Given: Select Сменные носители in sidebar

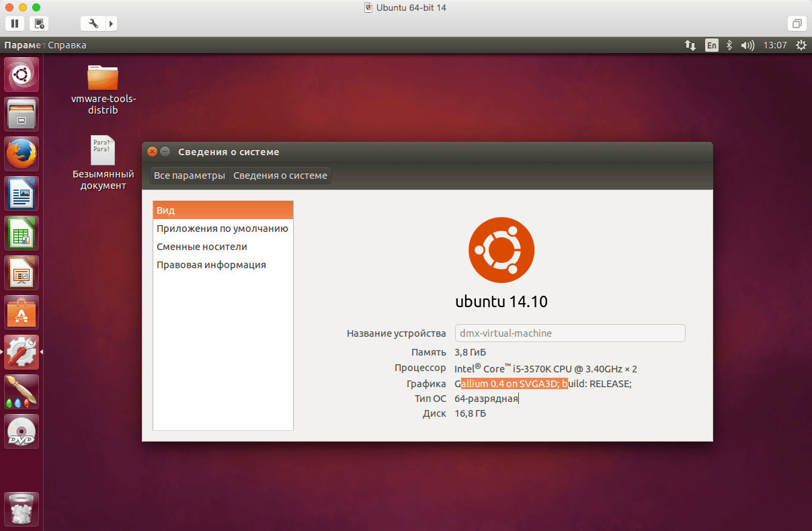Looking at the screenshot, I should point(223,246).
